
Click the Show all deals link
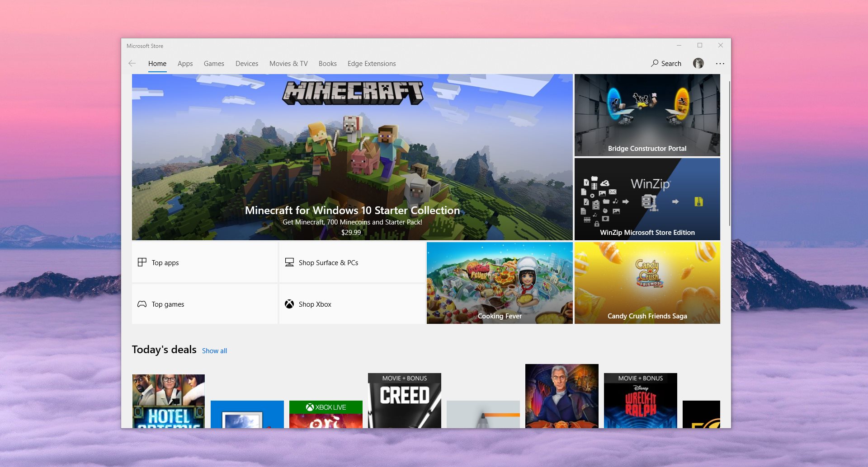click(x=214, y=351)
